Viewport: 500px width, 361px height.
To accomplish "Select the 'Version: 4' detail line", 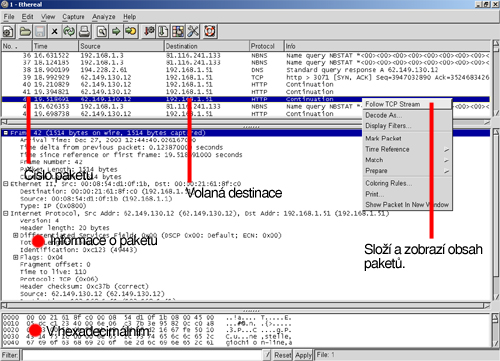I will pos(39,221).
